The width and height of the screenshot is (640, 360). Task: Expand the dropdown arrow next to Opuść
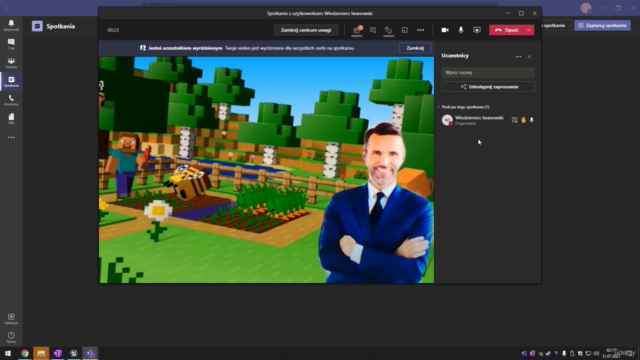click(x=529, y=30)
